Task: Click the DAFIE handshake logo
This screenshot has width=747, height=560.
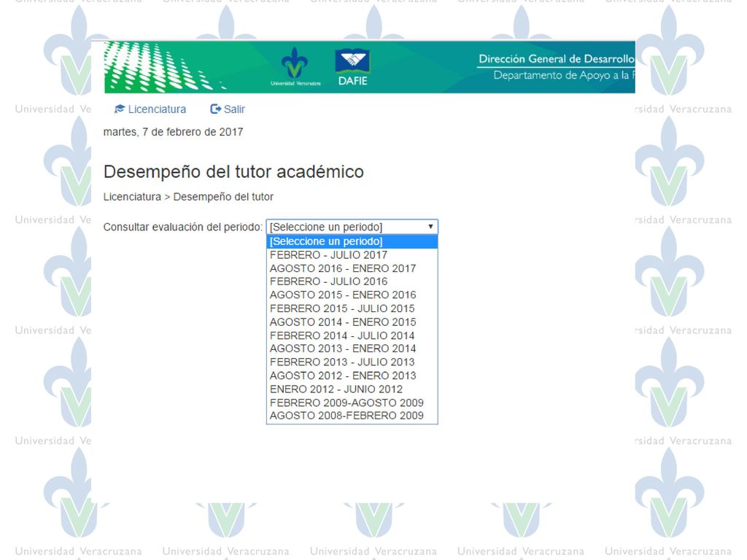Action: pyautogui.click(x=352, y=66)
